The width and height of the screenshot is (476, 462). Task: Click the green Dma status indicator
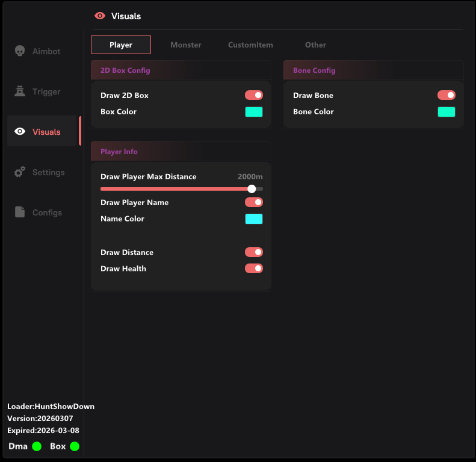tap(37, 446)
